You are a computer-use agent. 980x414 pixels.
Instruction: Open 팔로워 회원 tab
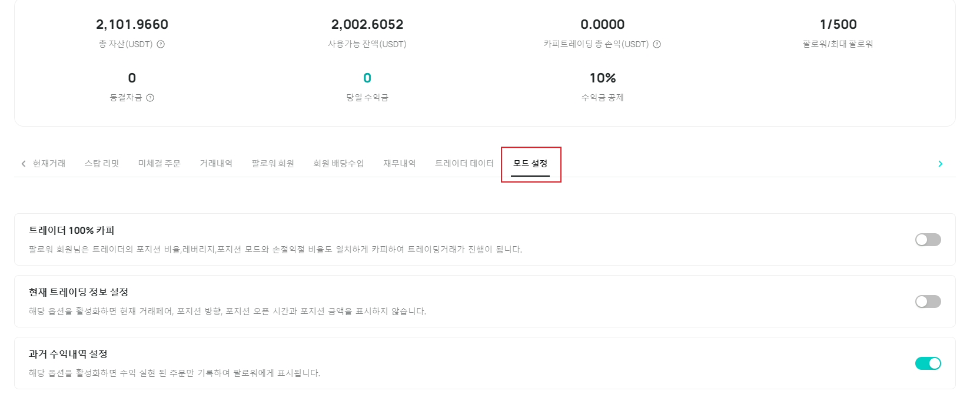coord(273,163)
